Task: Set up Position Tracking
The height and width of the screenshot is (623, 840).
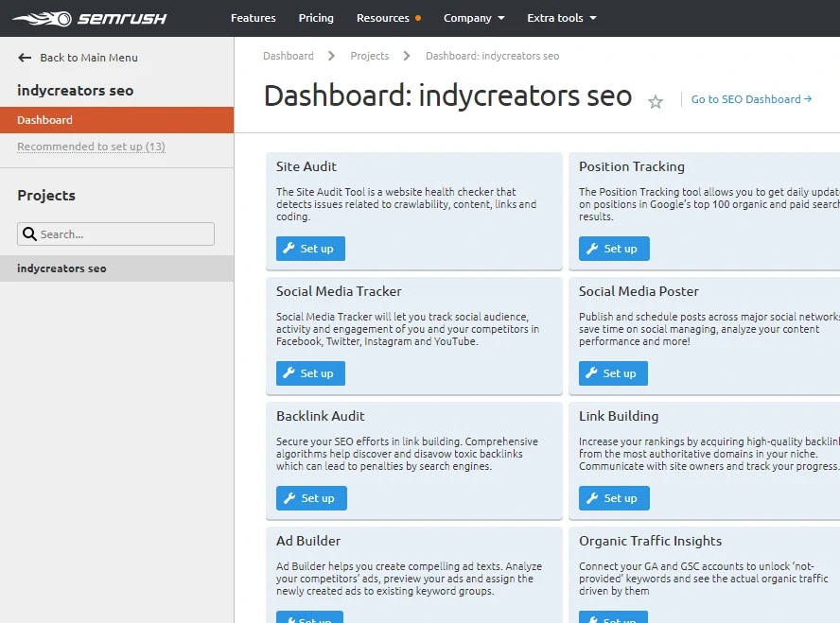Action: coord(614,249)
